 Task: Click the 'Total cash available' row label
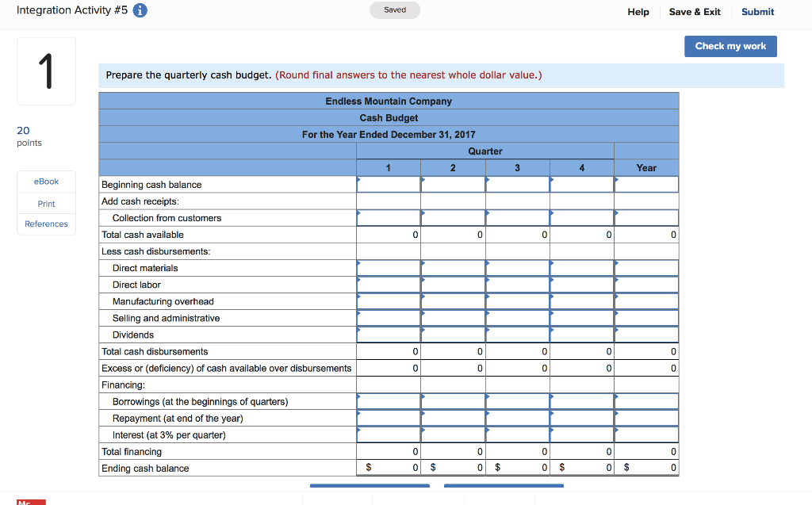coord(143,235)
